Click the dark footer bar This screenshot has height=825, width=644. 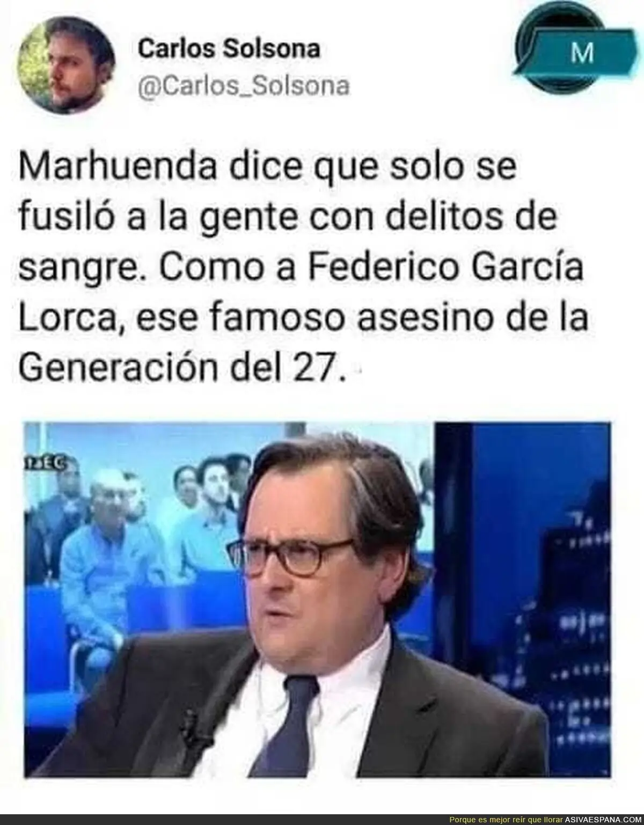point(322,820)
